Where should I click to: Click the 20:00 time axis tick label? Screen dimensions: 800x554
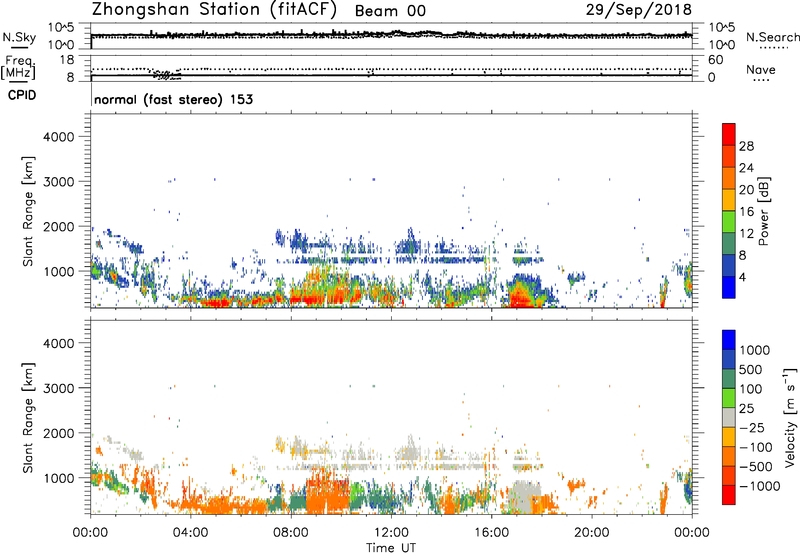591,533
